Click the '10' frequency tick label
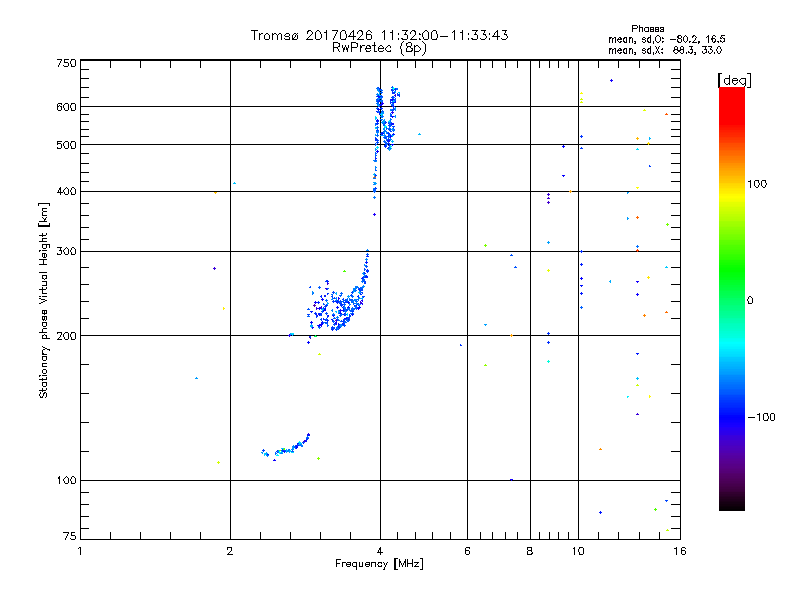This screenshot has width=800, height=600. [578, 551]
